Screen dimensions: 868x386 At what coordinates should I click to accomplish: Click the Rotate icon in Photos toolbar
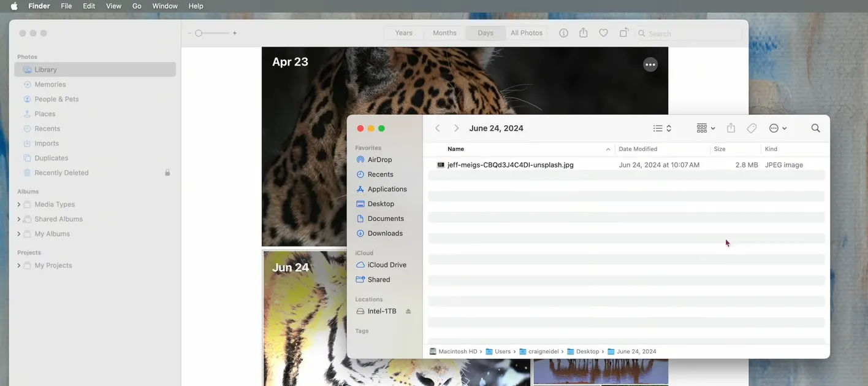[623, 33]
